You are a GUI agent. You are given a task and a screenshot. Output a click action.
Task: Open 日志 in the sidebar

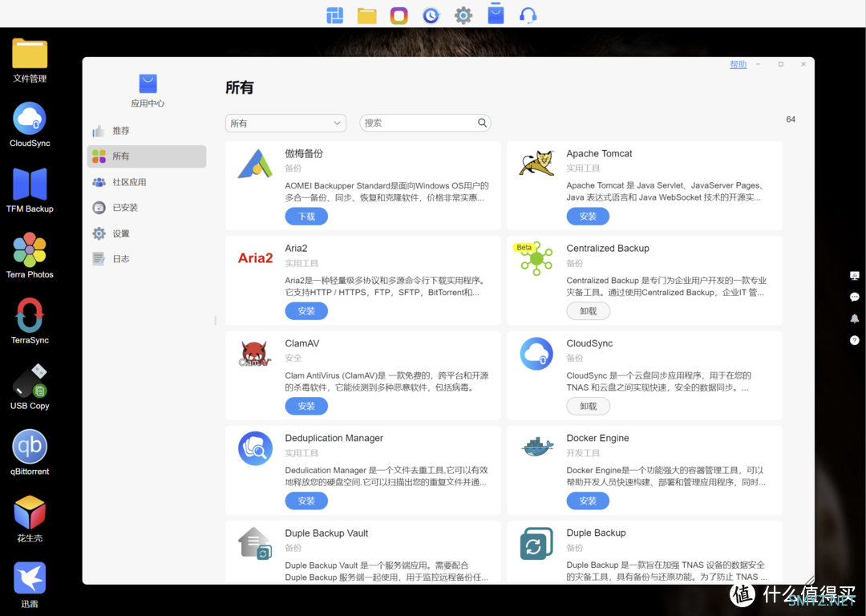click(x=147, y=258)
